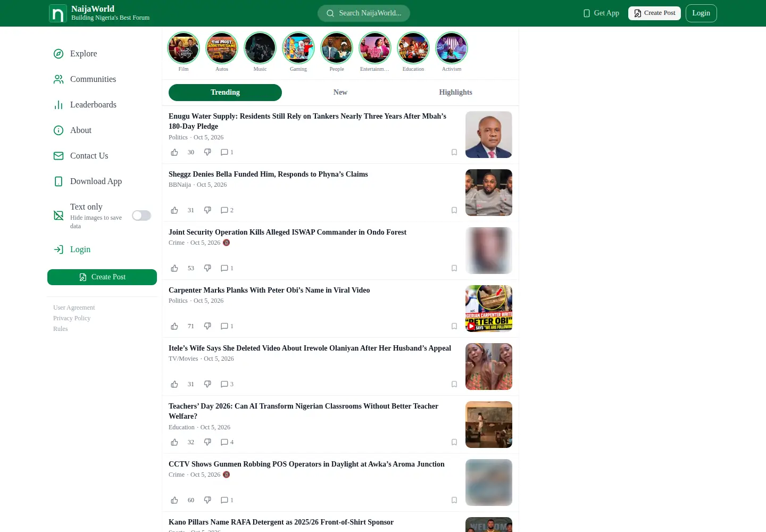Image resolution: width=766 pixels, height=532 pixels.
Task: Bookmark the Sheggz Denies Bella post
Action: [454, 210]
